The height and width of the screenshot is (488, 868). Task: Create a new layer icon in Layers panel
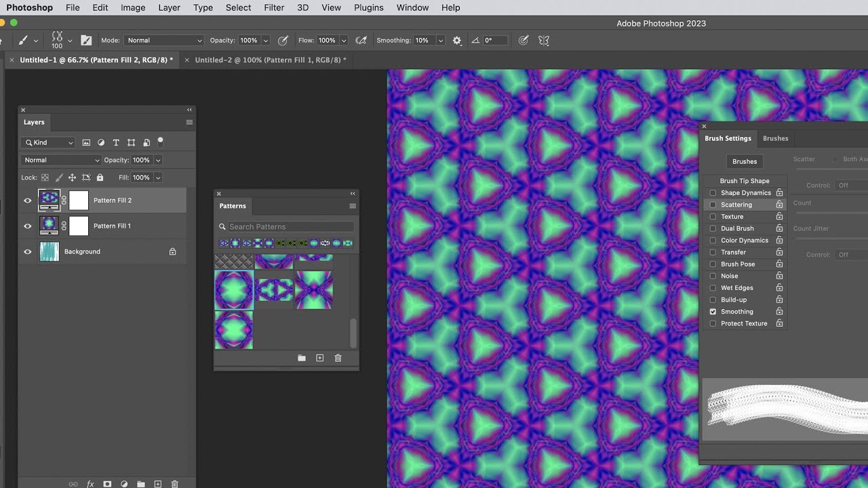(x=158, y=484)
